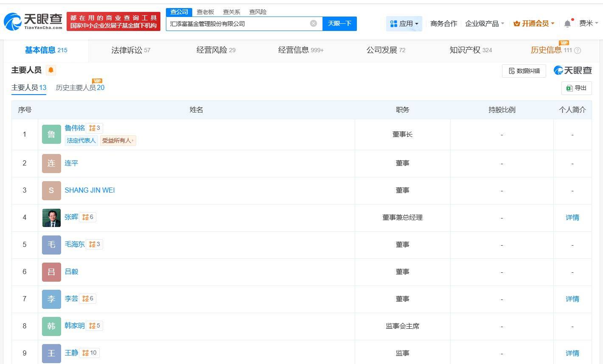Click the 天眼一下 search button
The image size is (603, 364).
(339, 24)
